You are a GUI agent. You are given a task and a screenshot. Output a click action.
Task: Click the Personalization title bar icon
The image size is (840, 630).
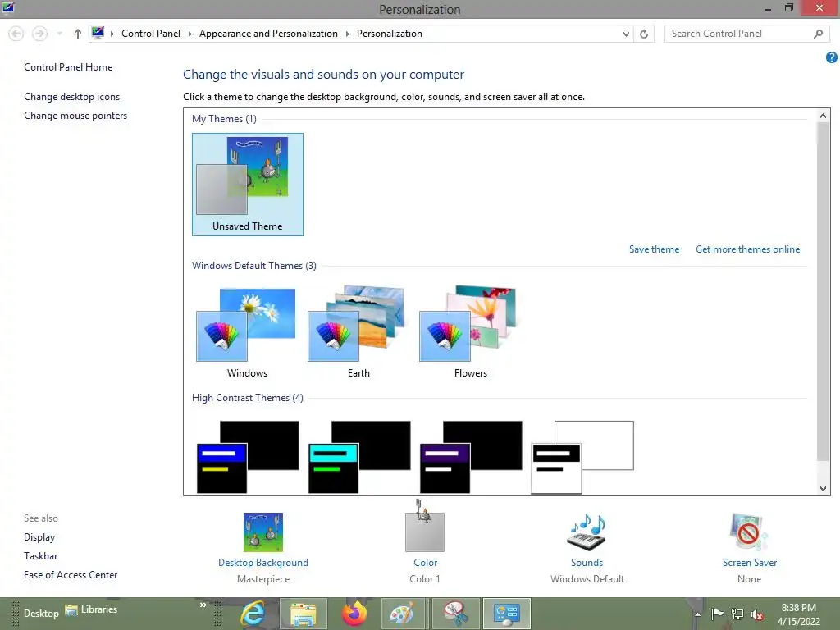[x=7, y=7]
